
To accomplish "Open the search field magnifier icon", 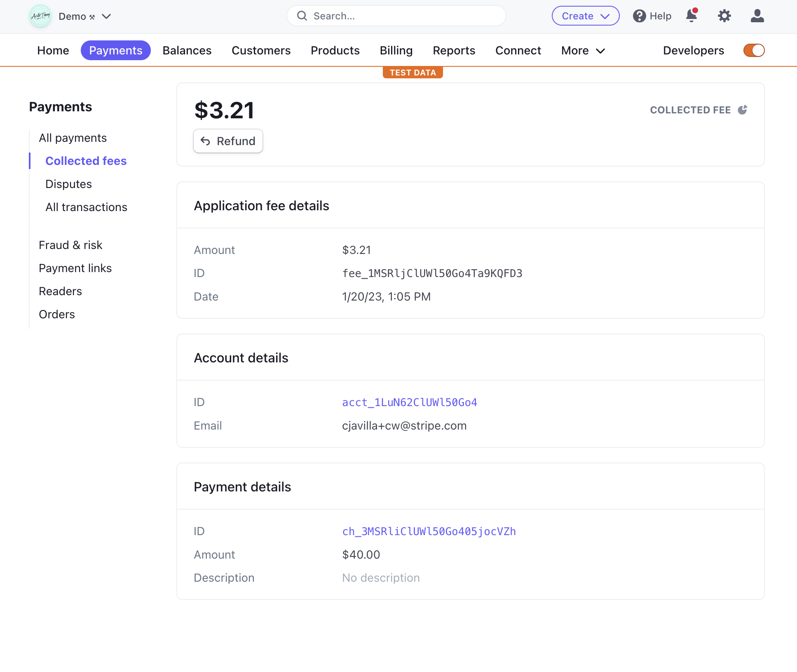I will click(x=302, y=16).
